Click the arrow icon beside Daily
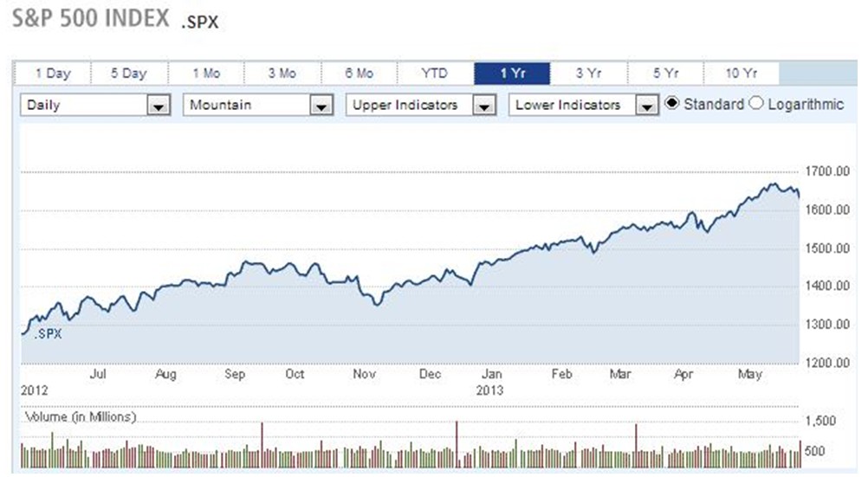Image resolution: width=868 pixels, height=477 pixels. 158,106
